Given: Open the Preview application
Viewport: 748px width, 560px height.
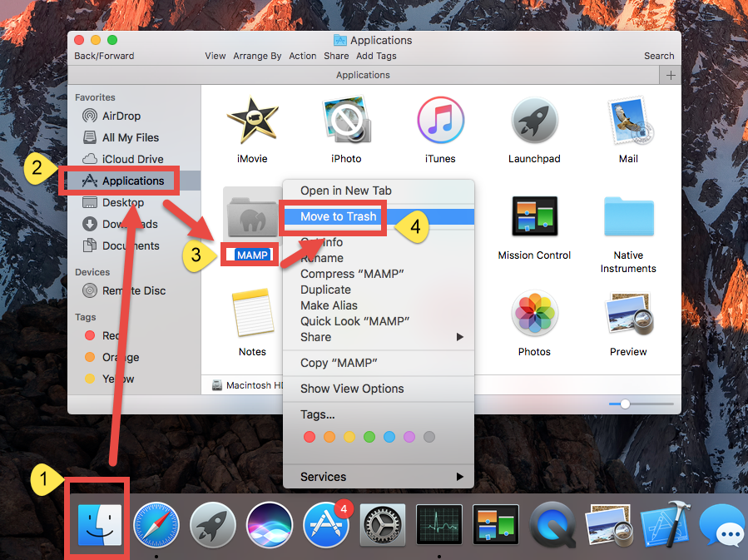Looking at the screenshot, I should [x=628, y=313].
